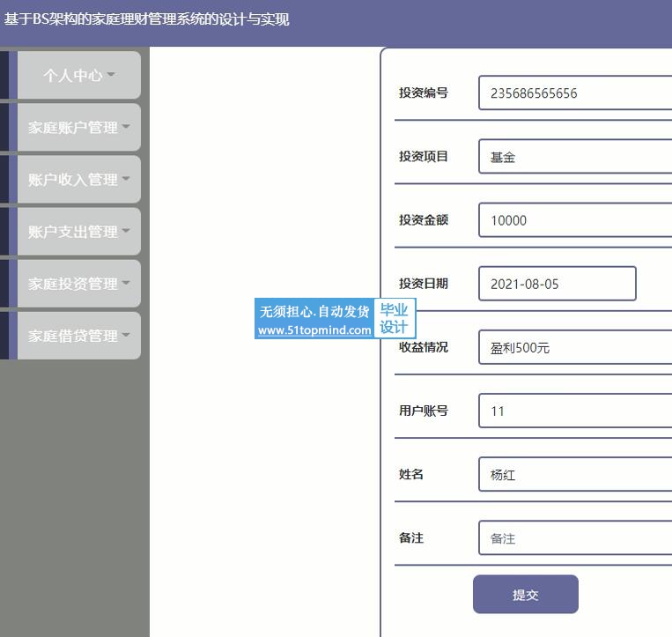Click the 投资编号 label
Viewport: 672px width, 637px height.
tap(424, 93)
